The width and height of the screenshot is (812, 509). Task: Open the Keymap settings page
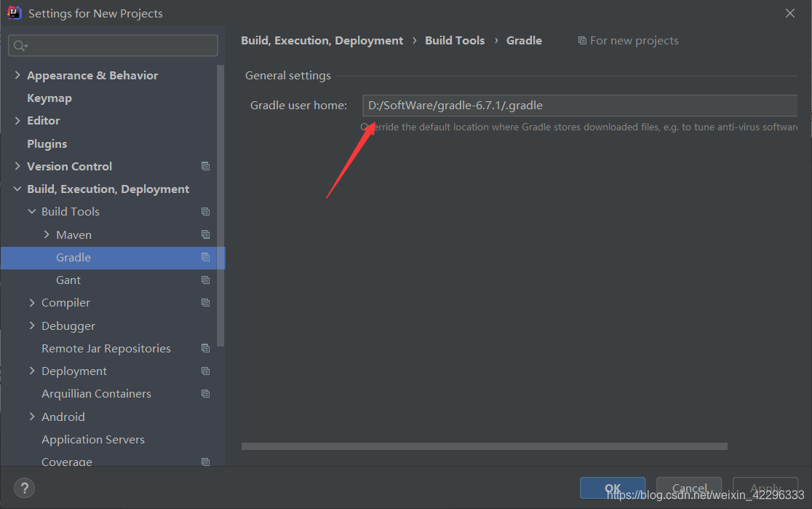pyautogui.click(x=49, y=98)
